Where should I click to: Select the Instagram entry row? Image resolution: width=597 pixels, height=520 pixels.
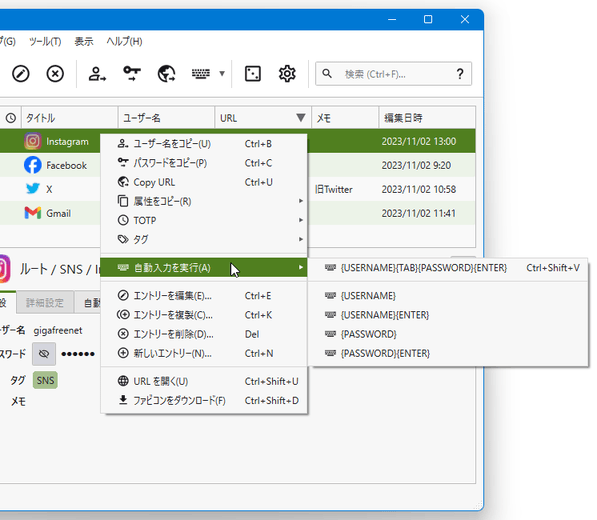(x=238, y=141)
